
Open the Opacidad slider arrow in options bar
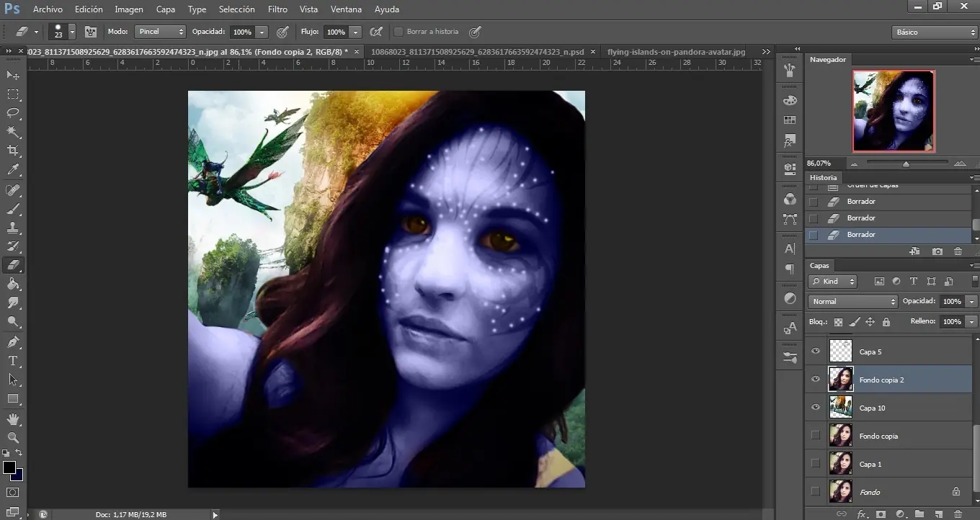(261, 32)
